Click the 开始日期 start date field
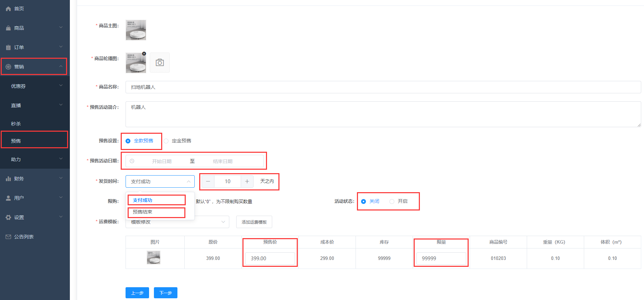644x300 pixels. (162, 161)
